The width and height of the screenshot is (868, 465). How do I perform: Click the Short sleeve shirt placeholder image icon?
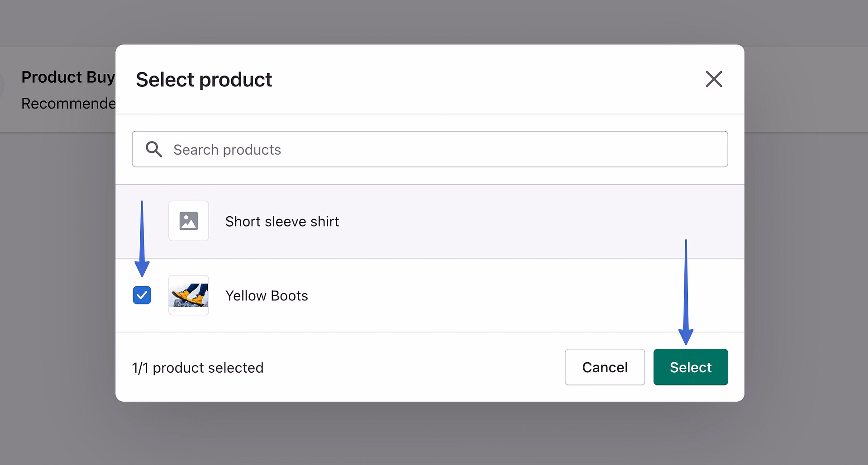189,221
